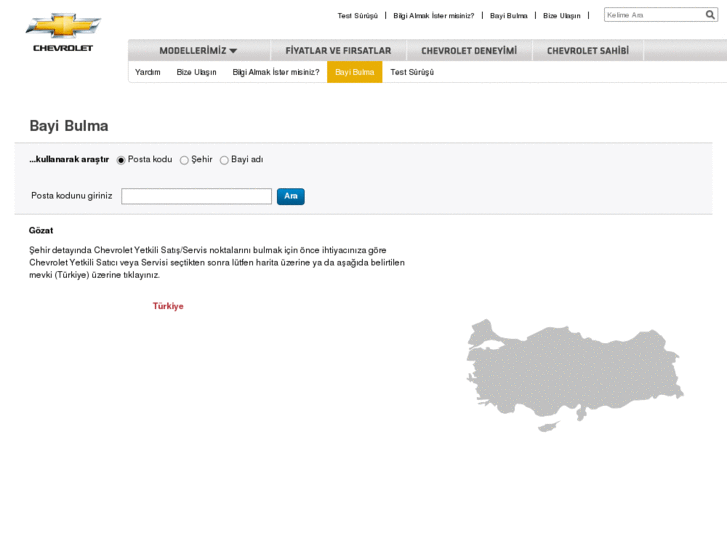This screenshot has width=727, height=545.
Task: Click Bayi Bulma link in top bar
Action: pyautogui.click(x=509, y=16)
